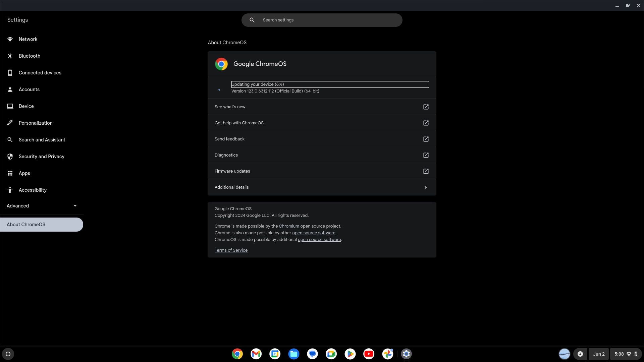This screenshot has width=644, height=362.
Task: Minimize the Settings window
Action: point(617,5)
